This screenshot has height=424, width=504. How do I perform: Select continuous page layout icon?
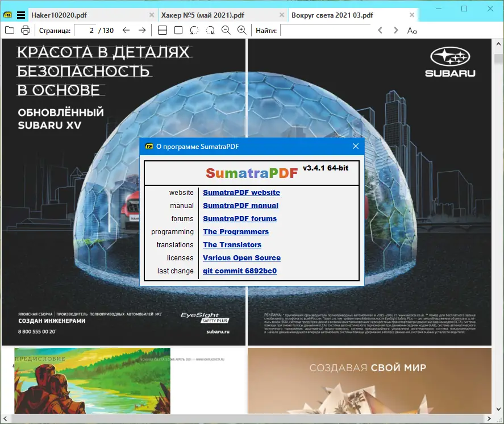163,30
